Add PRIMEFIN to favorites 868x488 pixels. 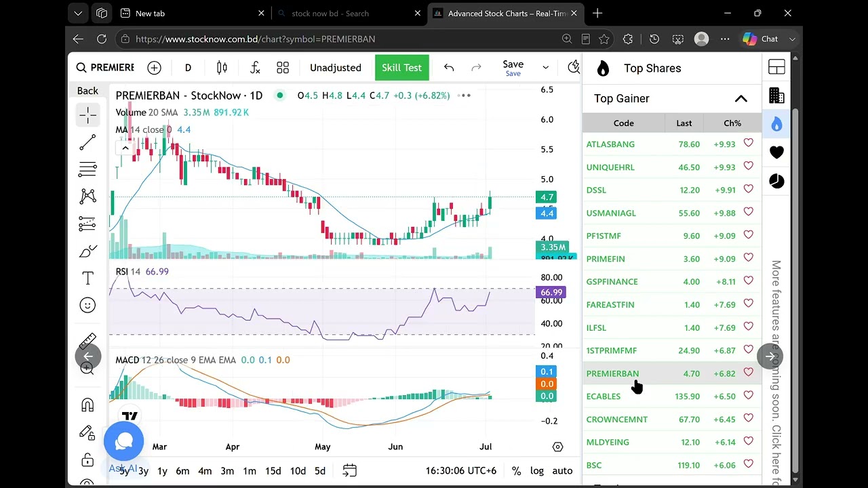tap(749, 258)
